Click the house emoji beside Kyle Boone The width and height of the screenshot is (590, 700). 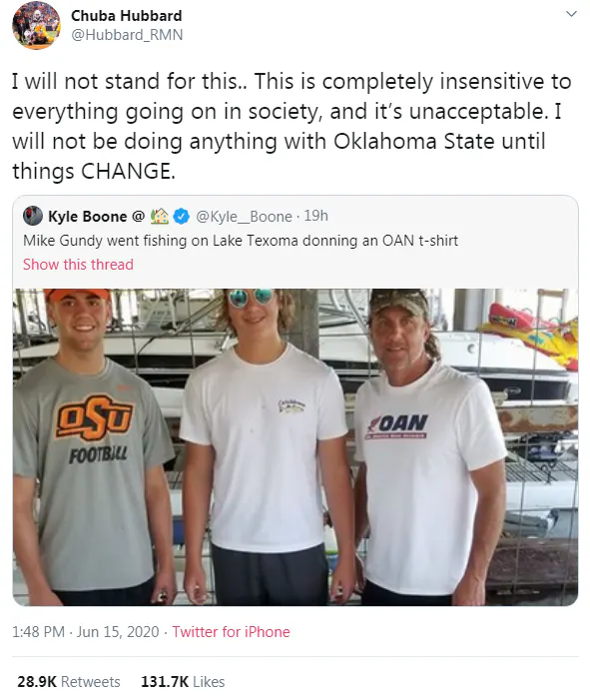pos(160,216)
